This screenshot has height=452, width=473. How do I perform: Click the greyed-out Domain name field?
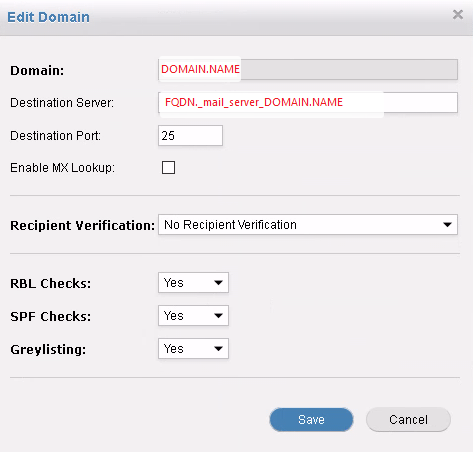coord(308,70)
